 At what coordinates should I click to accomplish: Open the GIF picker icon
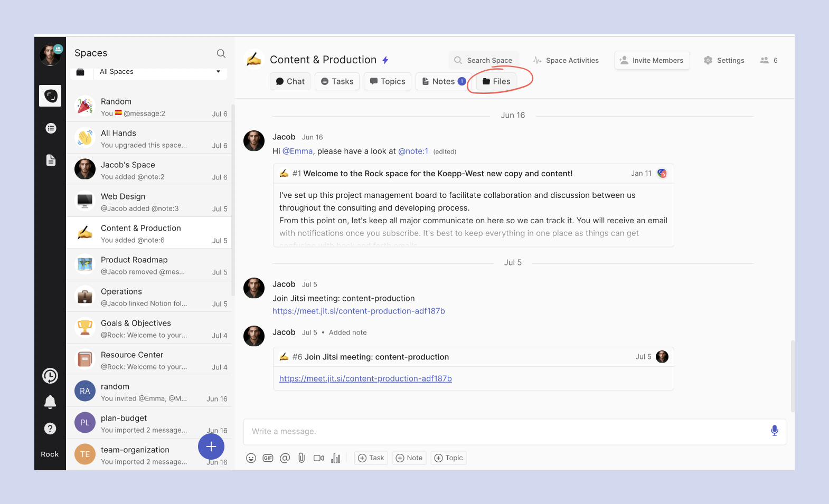tap(268, 458)
